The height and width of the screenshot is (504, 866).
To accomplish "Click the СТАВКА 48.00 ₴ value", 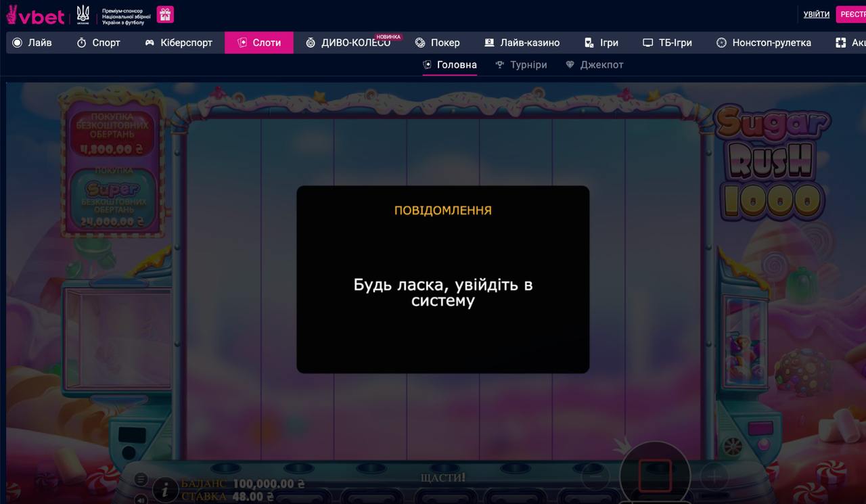I will (x=253, y=497).
